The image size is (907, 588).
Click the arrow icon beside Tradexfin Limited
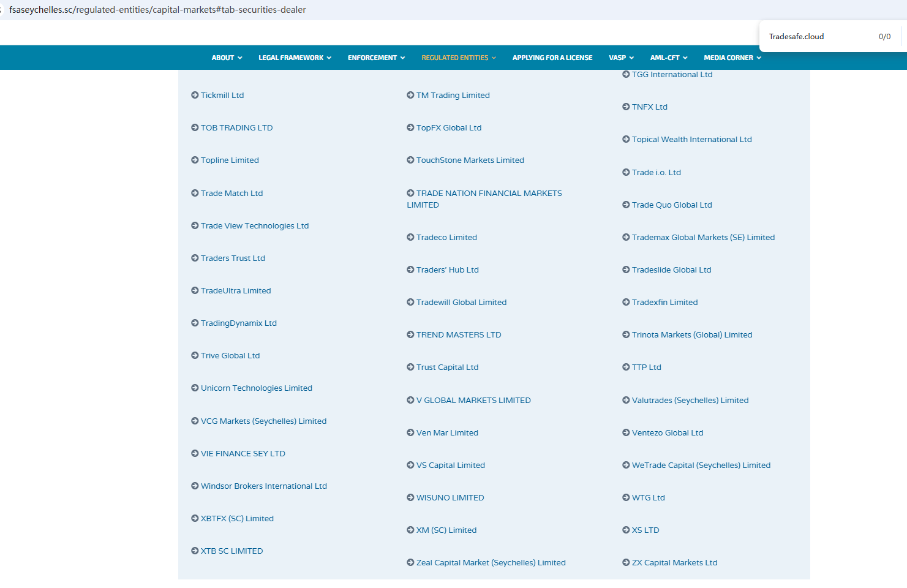[x=626, y=302]
